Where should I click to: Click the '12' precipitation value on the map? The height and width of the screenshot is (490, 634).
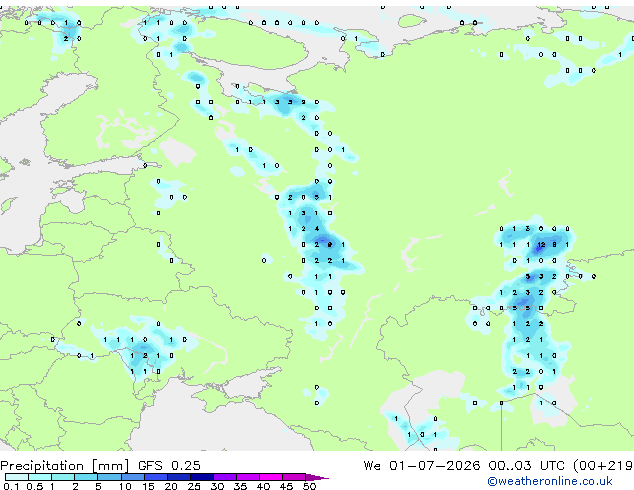coord(541,245)
